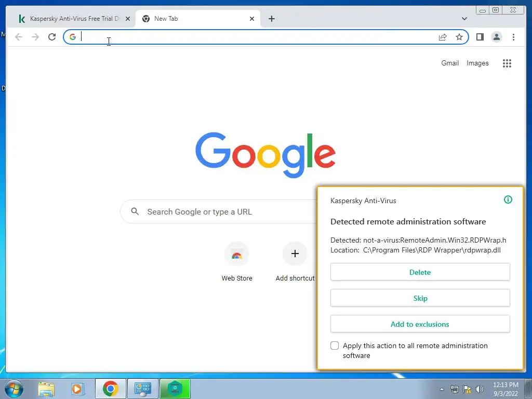Open Web Store shortcut
Viewport: 532px width, 399px height.
tap(237, 262)
